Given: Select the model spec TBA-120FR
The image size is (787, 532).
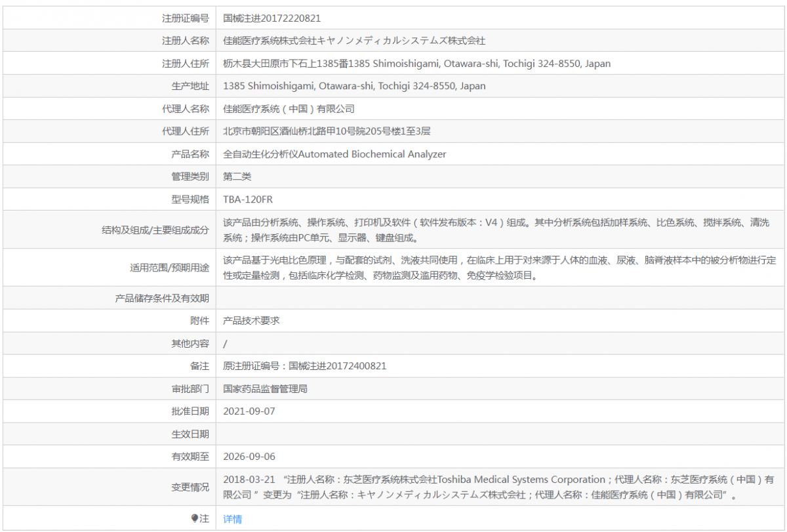Looking at the screenshot, I should [248, 199].
